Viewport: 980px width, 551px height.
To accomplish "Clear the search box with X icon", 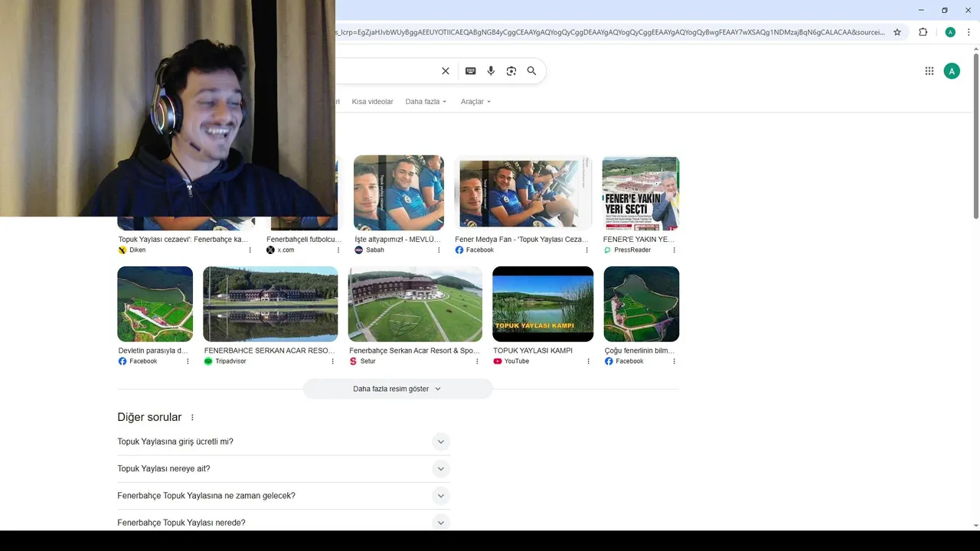I will click(x=446, y=71).
